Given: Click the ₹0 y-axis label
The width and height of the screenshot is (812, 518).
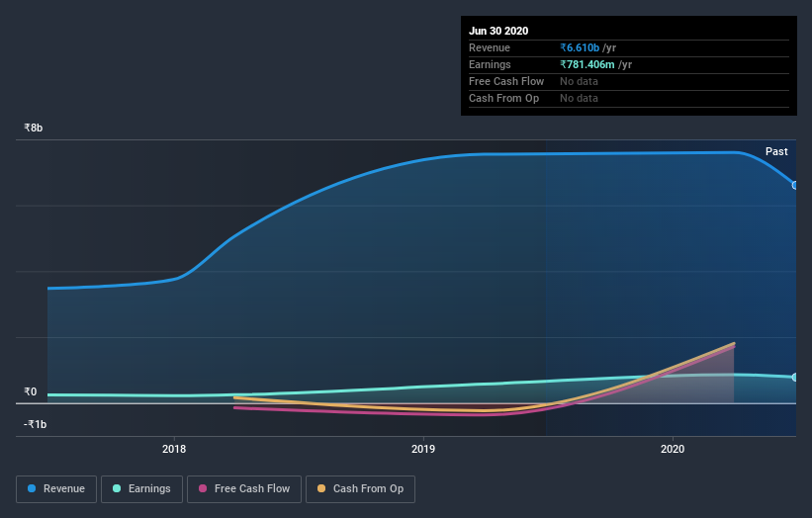Looking at the screenshot, I should pos(31,391).
